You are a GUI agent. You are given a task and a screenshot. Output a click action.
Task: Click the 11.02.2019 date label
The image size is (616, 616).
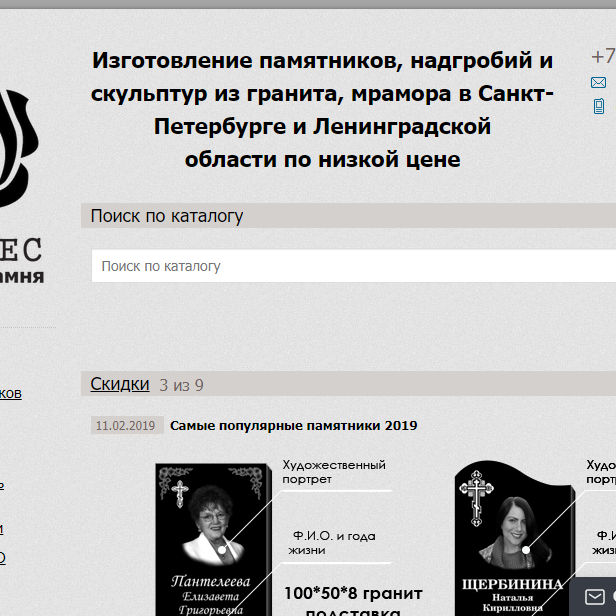[125, 426]
